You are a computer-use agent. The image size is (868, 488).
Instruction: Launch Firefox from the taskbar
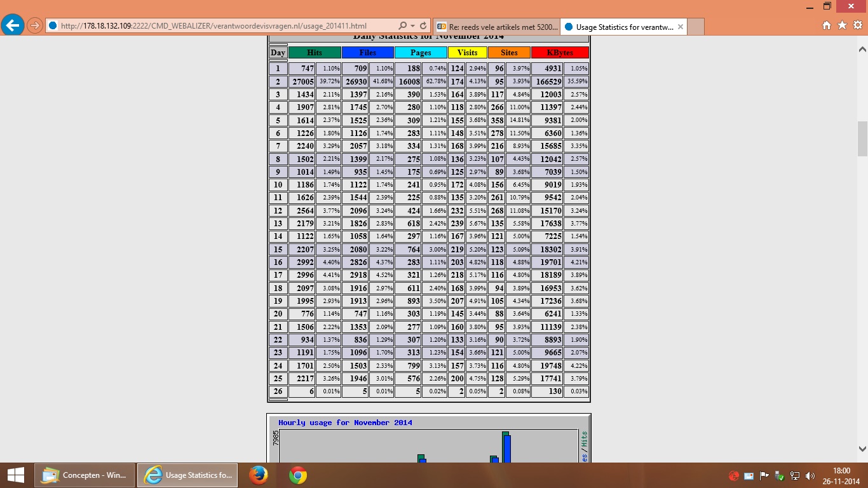(x=258, y=475)
